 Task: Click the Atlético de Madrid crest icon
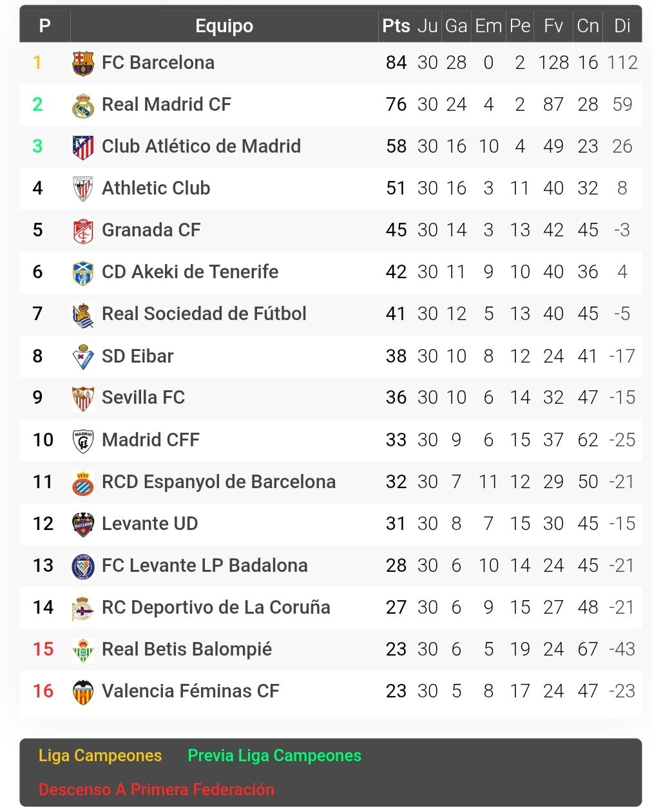coord(83,147)
